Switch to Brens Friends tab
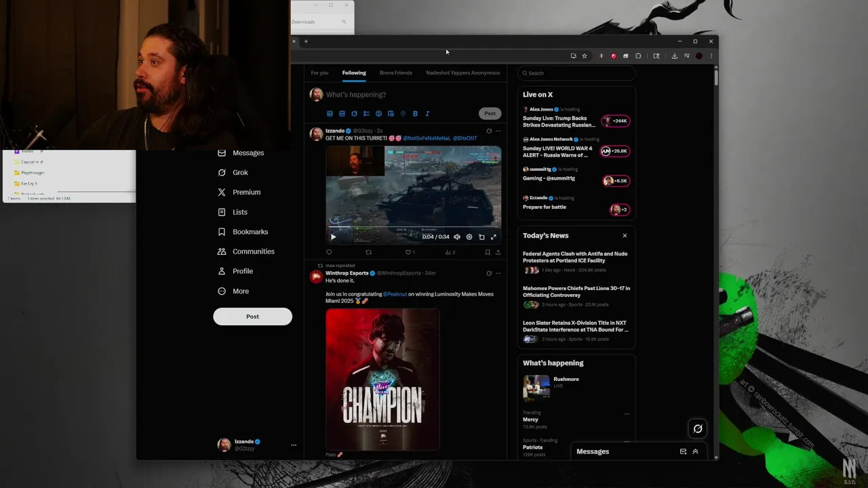The image size is (868, 488). [x=396, y=73]
